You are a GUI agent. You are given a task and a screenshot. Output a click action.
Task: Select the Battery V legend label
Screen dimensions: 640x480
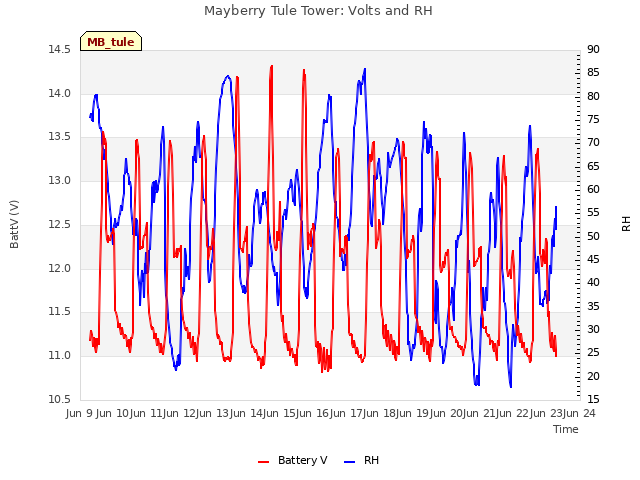tap(302, 460)
